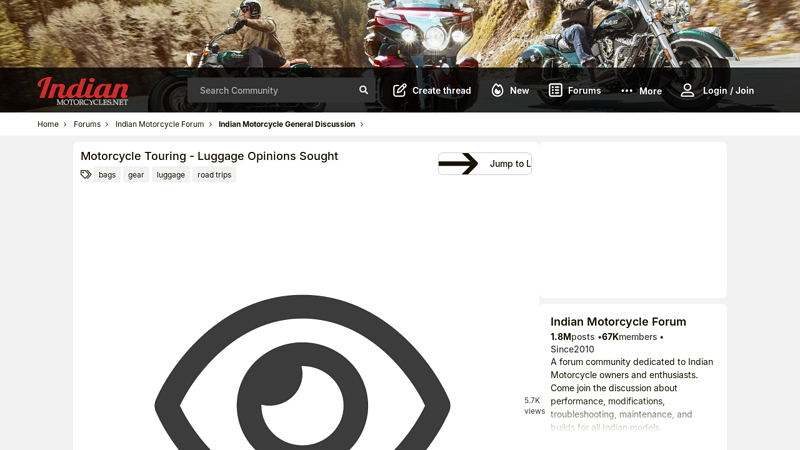The height and width of the screenshot is (450, 800).
Task: Open Forums breadcrumb link
Action: (x=87, y=124)
